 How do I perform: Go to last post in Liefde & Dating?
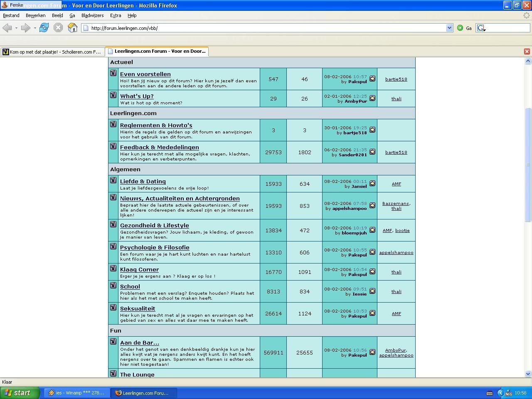(x=372, y=183)
